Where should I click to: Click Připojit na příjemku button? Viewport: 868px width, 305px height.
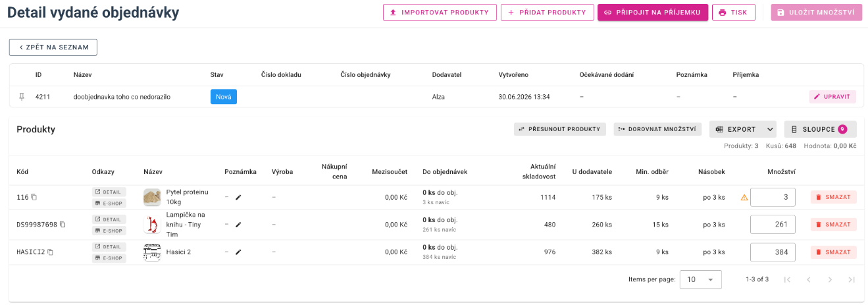tap(653, 13)
